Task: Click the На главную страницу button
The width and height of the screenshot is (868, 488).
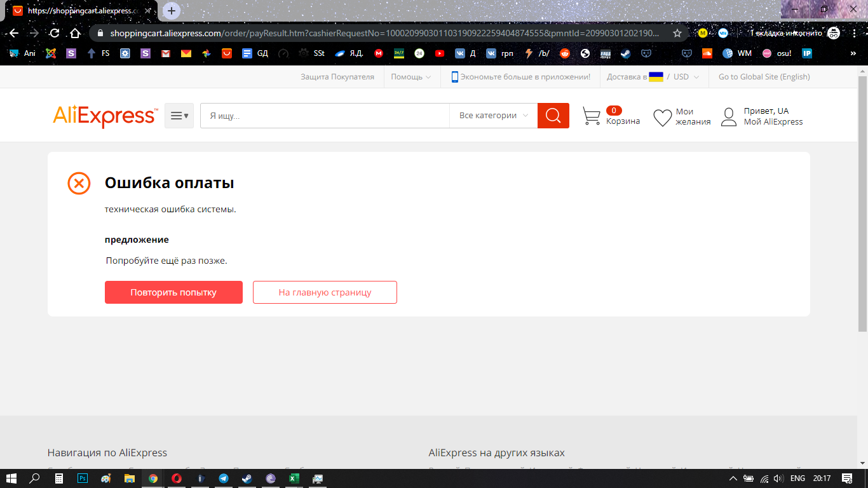Action: point(325,292)
